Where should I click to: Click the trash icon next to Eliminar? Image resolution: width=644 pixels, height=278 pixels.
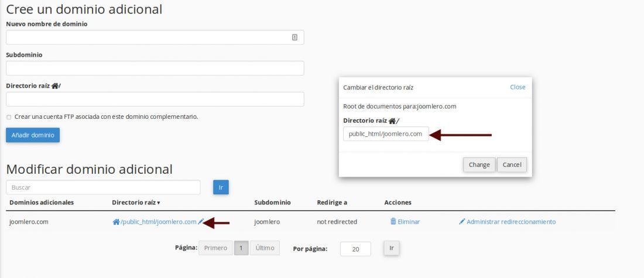[x=393, y=221]
